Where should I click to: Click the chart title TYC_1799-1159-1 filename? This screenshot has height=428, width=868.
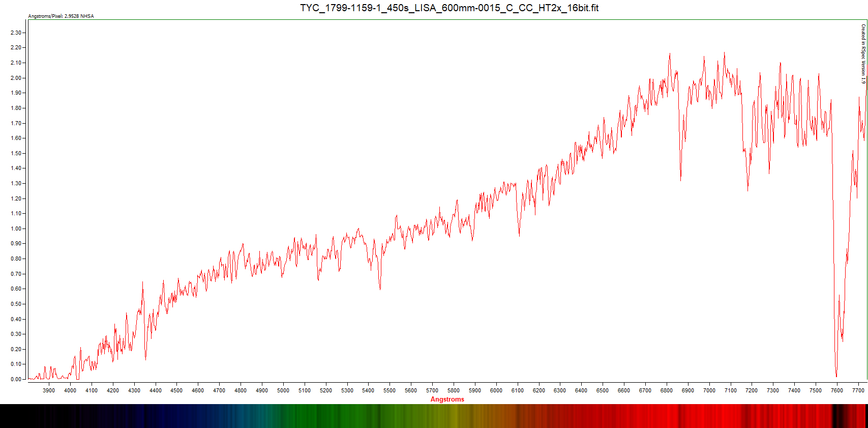pyautogui.click(x=449, y=8)
